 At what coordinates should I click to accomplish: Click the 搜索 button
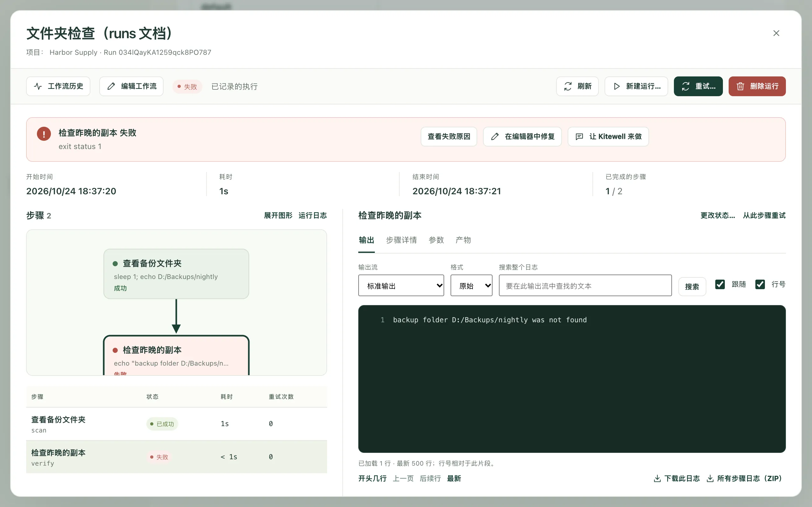(x=692, y=286)
